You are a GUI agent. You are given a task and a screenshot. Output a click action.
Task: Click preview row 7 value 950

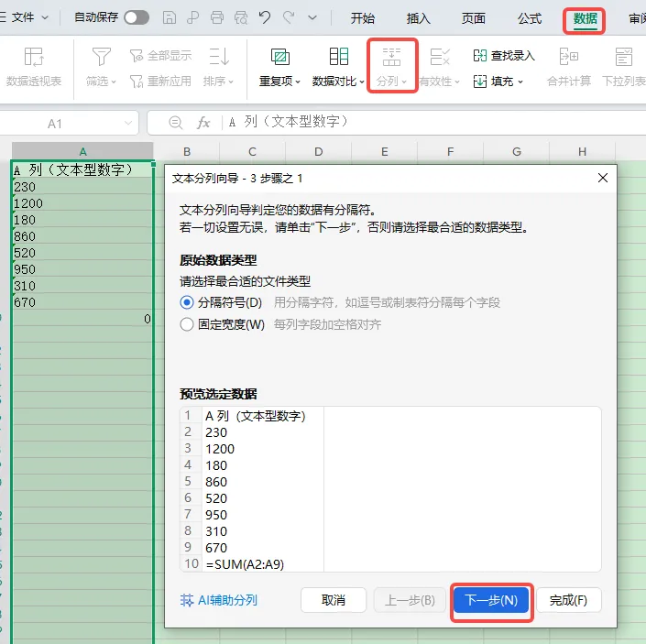216,514
